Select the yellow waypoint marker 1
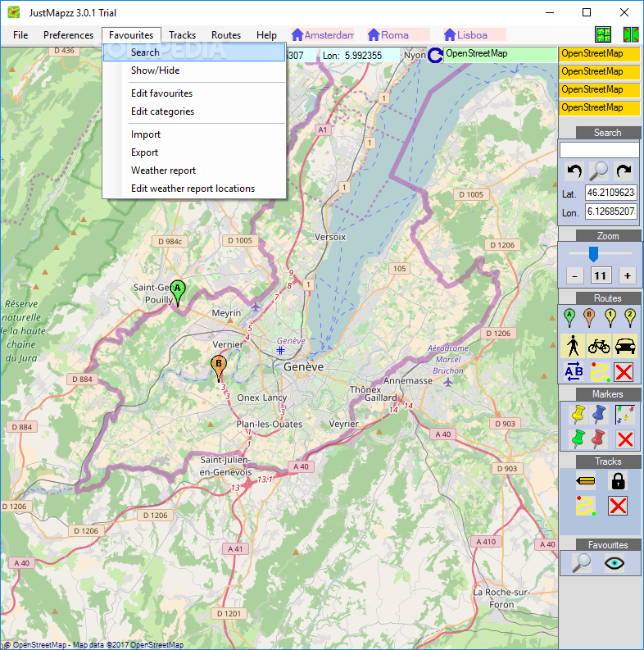The width and height of the screenshot is (644, 650). point(610,318)
